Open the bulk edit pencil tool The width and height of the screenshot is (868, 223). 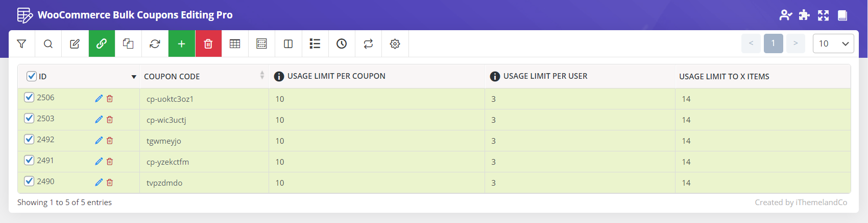tap(75, 43)
